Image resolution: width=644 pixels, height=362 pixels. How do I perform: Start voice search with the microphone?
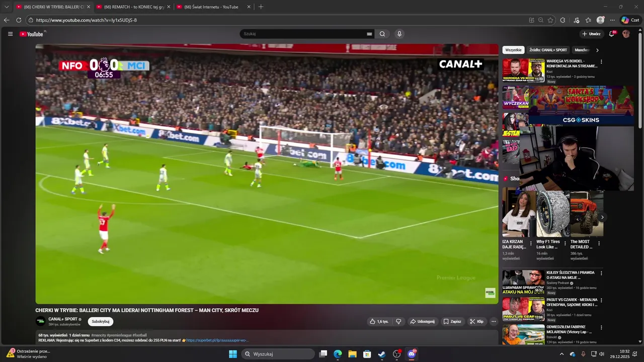tap(399, 34)
